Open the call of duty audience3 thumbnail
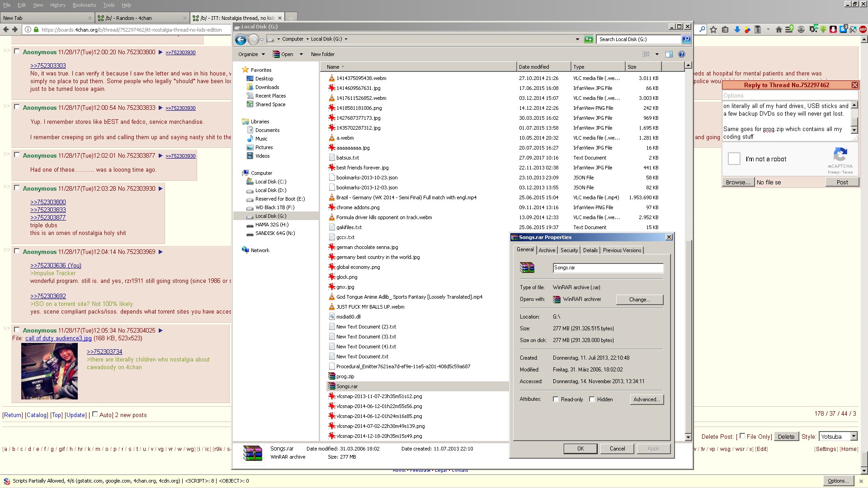 49,371
